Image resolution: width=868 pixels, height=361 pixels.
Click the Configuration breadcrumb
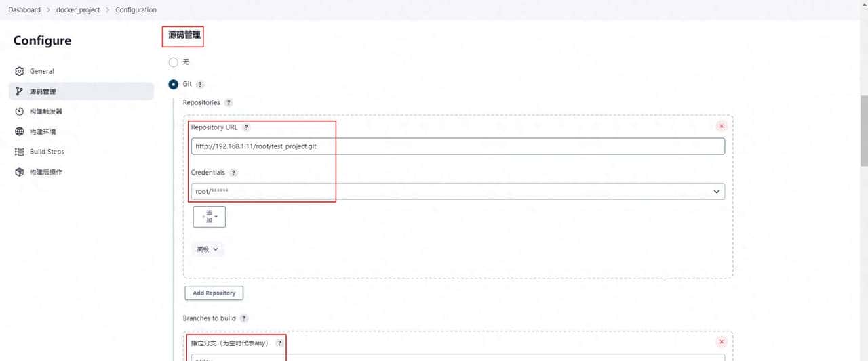tap(136, 10)
